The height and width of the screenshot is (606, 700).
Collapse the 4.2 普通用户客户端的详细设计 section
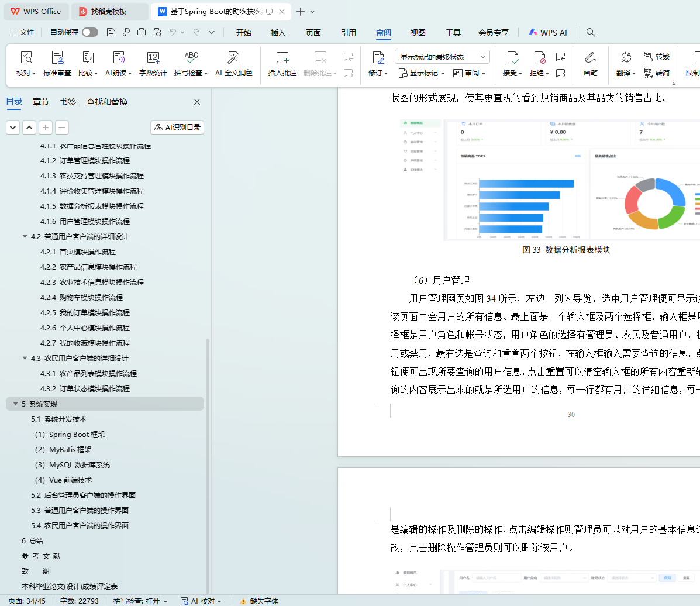point(25,237)
